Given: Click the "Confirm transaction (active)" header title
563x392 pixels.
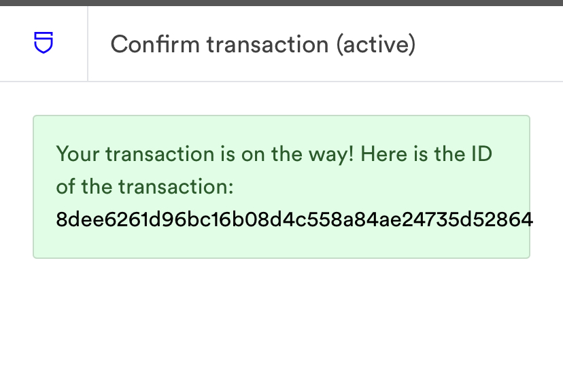Looking at the screenshot, I should 262,44.
